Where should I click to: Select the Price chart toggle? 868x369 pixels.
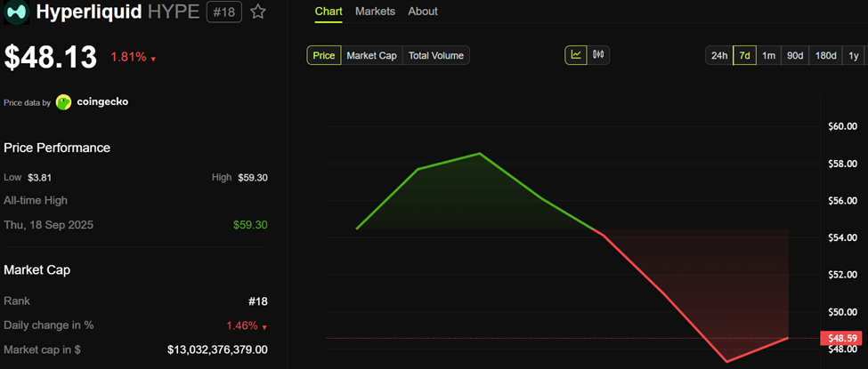324,55
